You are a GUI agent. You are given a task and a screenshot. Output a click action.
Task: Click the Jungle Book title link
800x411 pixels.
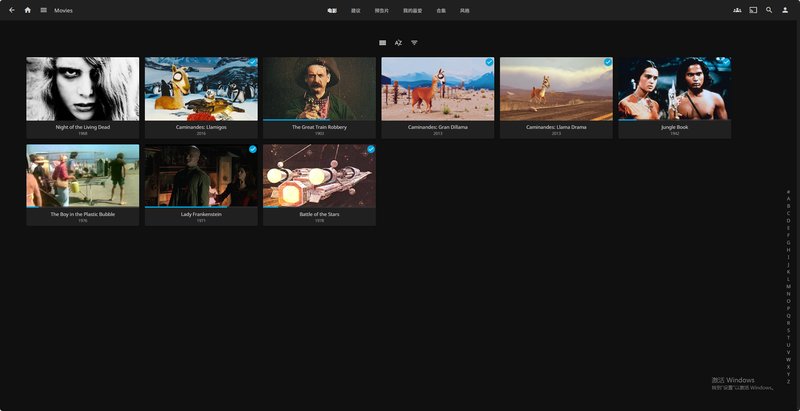click(x=674, y=127)
